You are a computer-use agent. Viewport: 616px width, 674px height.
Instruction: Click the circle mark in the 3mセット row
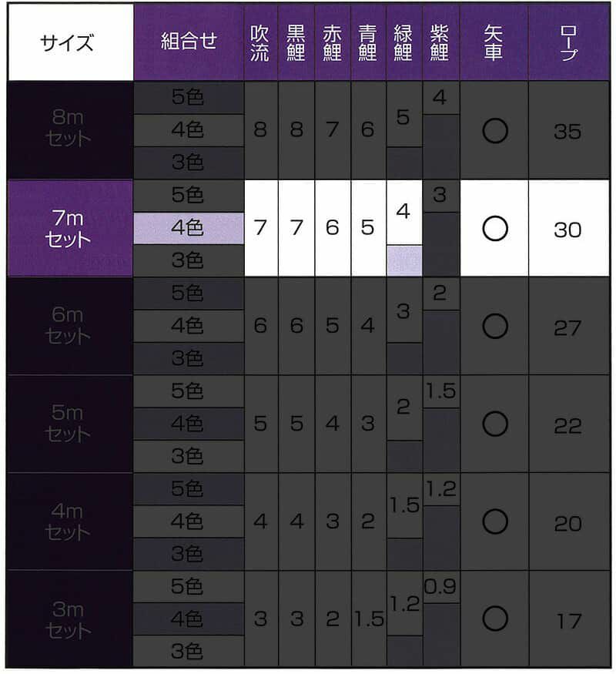tap(494, 619)
